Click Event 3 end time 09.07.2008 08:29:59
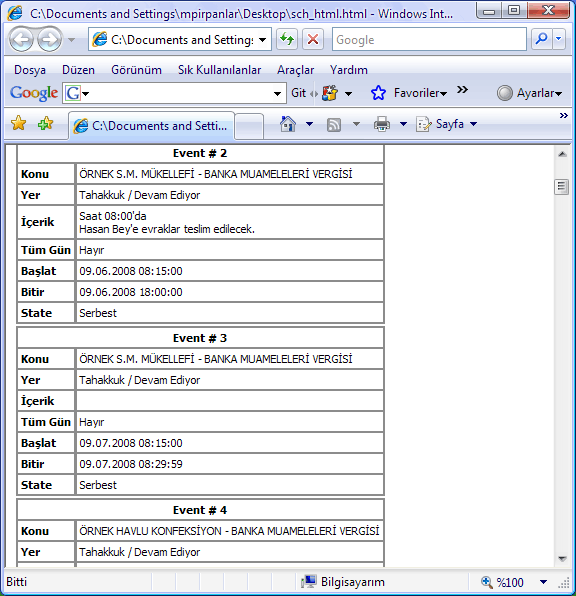 click(x=131, y=464)
